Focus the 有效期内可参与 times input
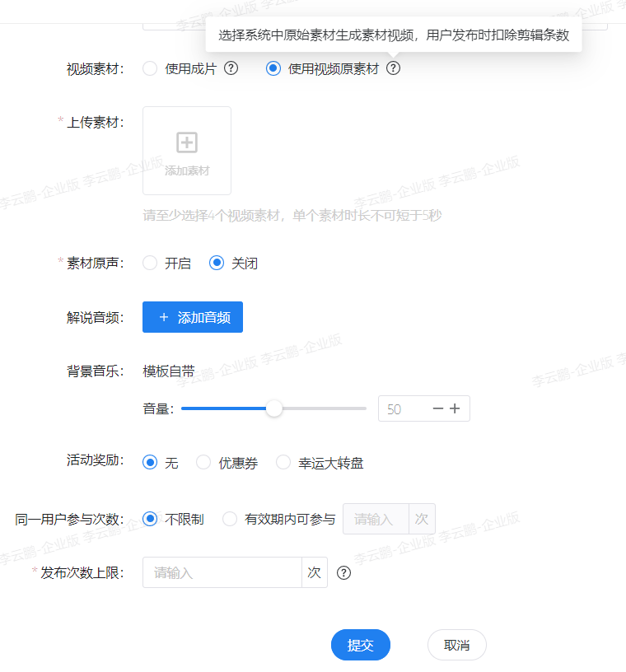Image resolution: width=626 pixels, height=672 pixels. (x=376, y=519)
